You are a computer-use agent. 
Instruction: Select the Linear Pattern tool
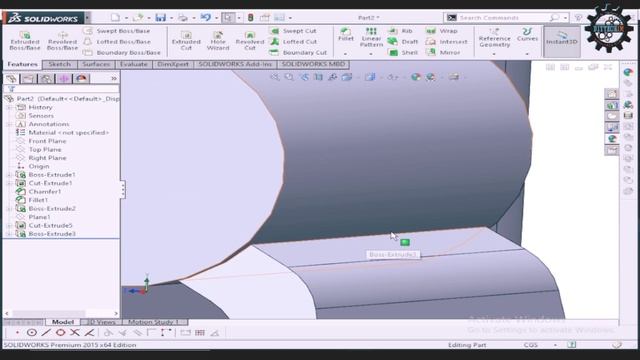pyautogui.click(x=371, y=37)
